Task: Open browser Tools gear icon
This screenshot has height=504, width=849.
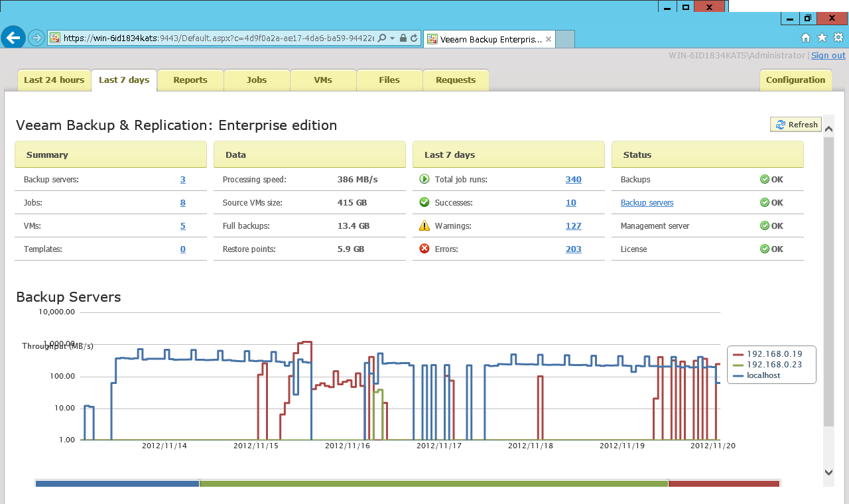Action: point(838,38)
